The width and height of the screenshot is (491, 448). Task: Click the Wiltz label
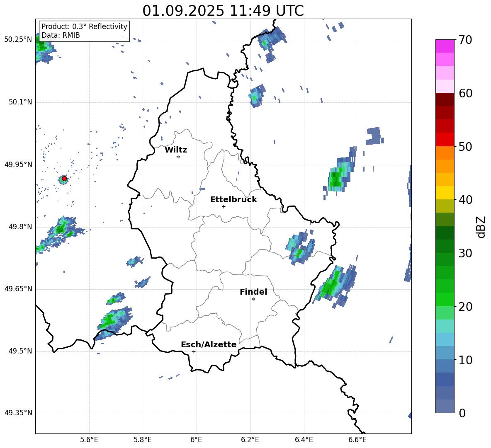click(176, 150)
